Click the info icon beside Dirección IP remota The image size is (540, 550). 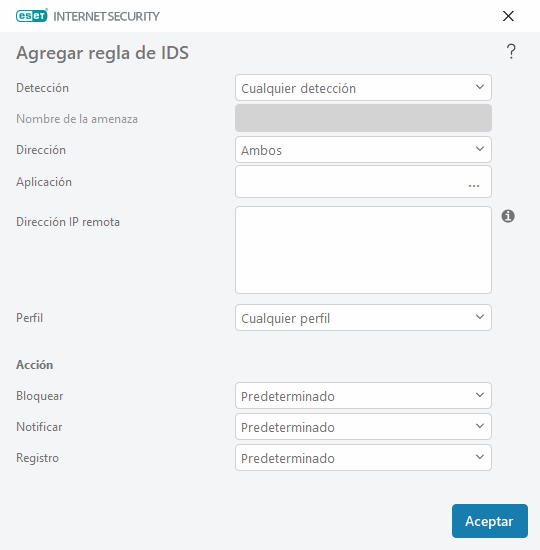click(508, 216)
